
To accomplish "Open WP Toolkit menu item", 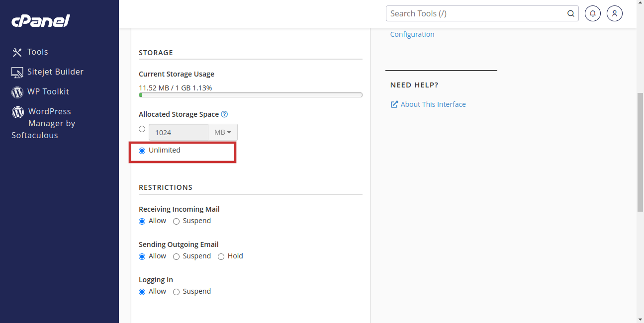I will [x=48, y=91].
